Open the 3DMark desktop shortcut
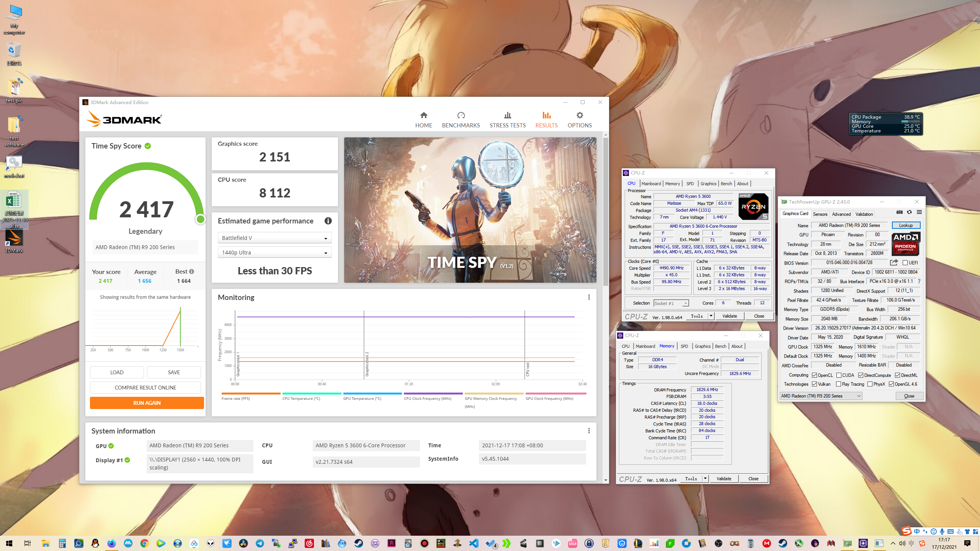The image size is (980, 551). [x=14, y=241]
